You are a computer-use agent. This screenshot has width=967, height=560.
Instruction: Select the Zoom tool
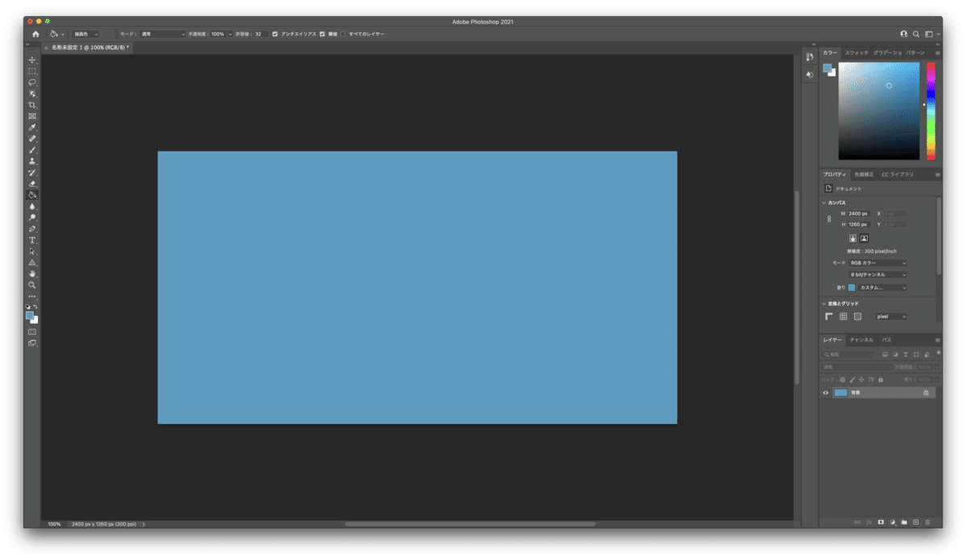[x=32, y=285]
